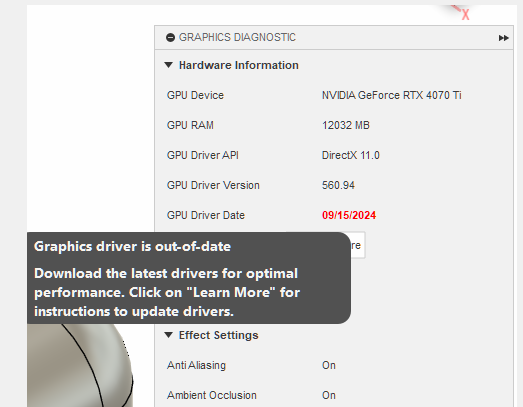
Task: Collapse the Hardware Information section
Action: pos(168,65)
